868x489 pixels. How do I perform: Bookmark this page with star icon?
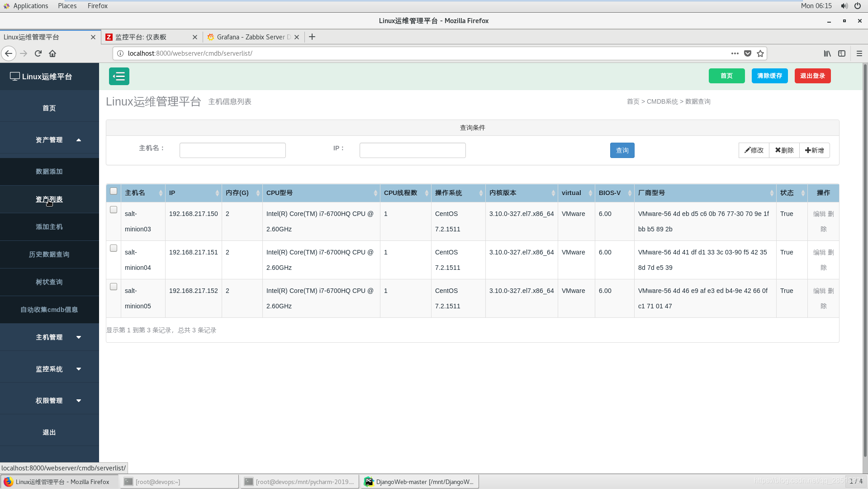coord(760,53)
